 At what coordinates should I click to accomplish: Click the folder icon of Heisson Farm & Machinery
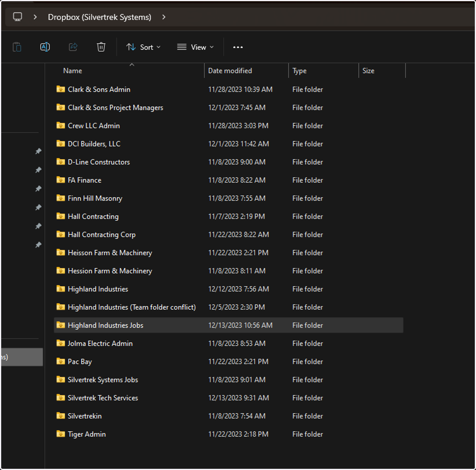61,252
